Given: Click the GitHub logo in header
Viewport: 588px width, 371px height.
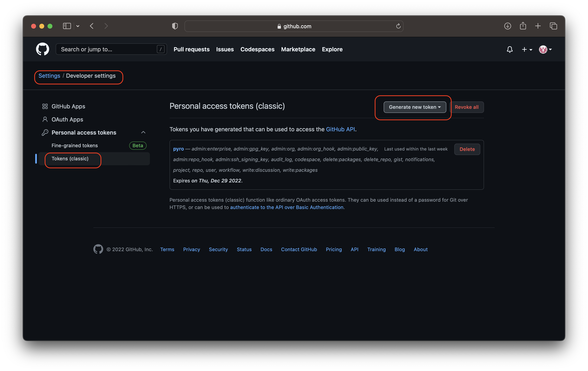Looking at the screenshot, I should [43, 49].
